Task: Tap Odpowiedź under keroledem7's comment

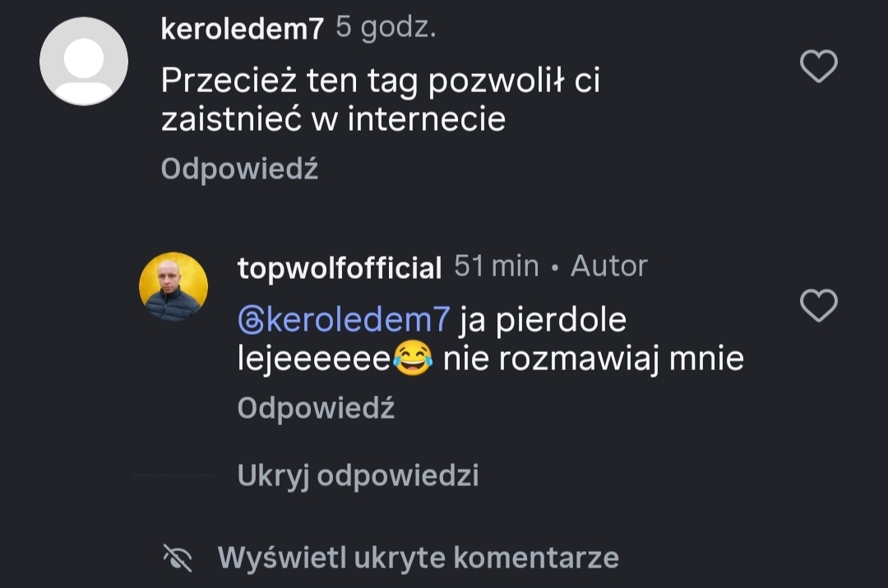Action: tap(239, 169)
